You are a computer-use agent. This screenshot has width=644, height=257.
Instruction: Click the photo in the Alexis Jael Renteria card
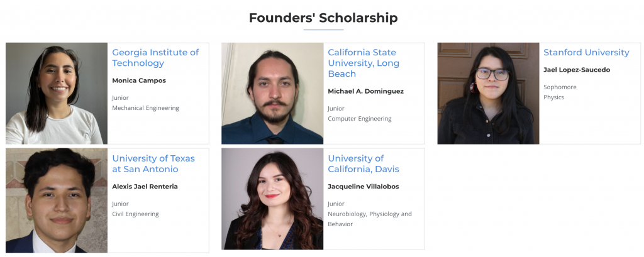[57, 200]
